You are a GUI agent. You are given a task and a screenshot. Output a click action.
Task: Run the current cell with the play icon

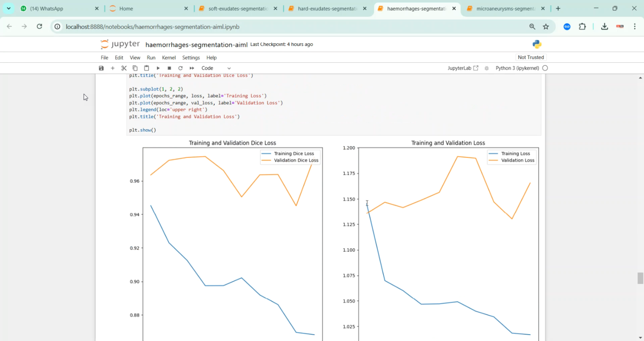point(158,68)
